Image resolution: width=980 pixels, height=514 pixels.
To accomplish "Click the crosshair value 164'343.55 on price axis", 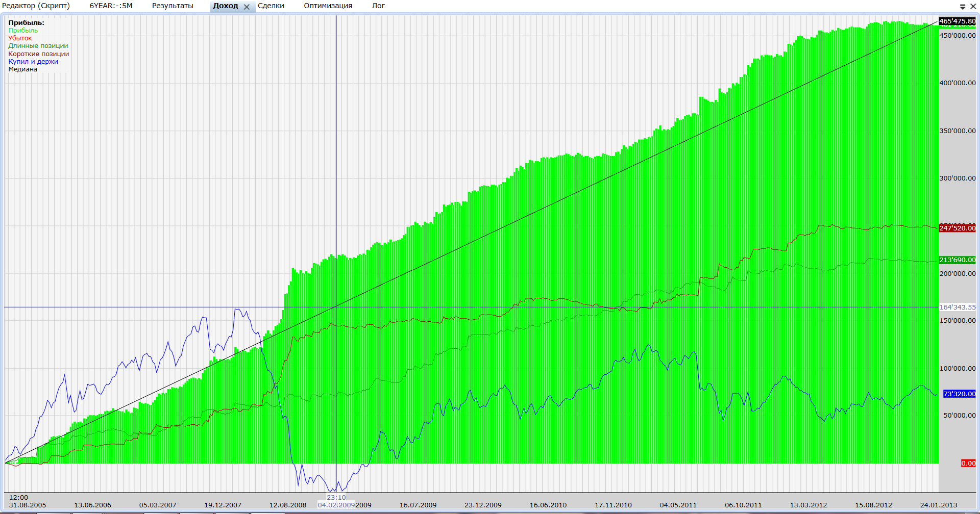I will (957, 307).
